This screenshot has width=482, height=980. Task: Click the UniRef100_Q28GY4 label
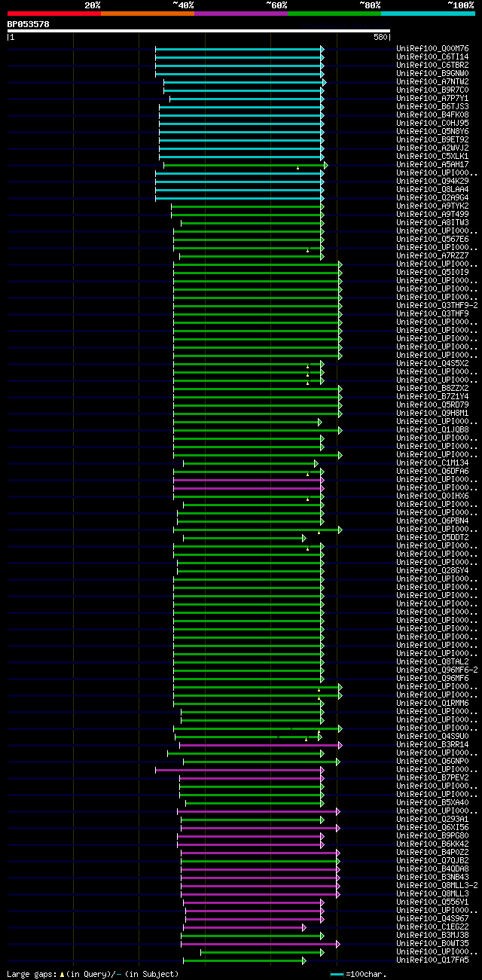tap(432, 571)
